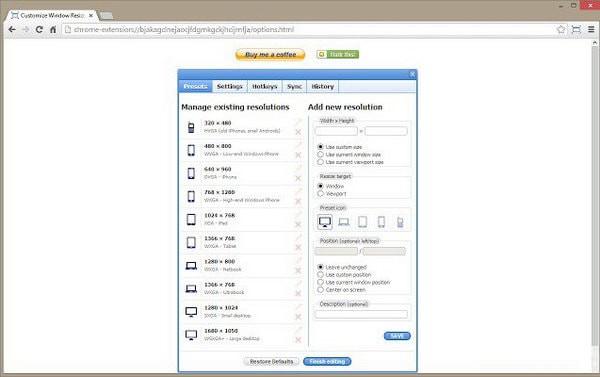Choose the old feature phone preset icon

pyautogui.click(x=400, y=222)
